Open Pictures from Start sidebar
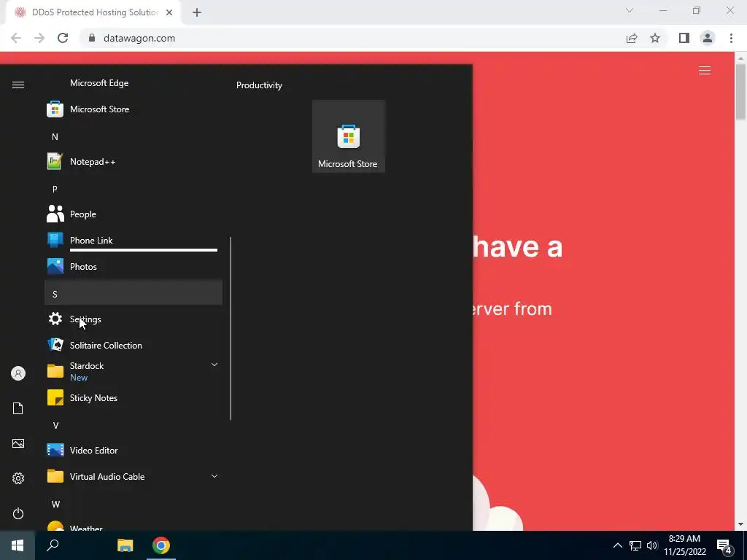The image size is (747, 560). coord(18,443)
